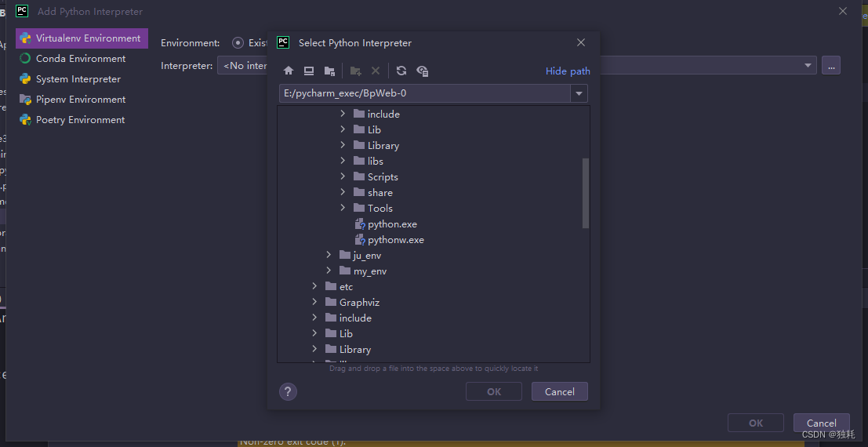Expand the upper Lib folder
This screenshot has height=447, width=868.
343,129
